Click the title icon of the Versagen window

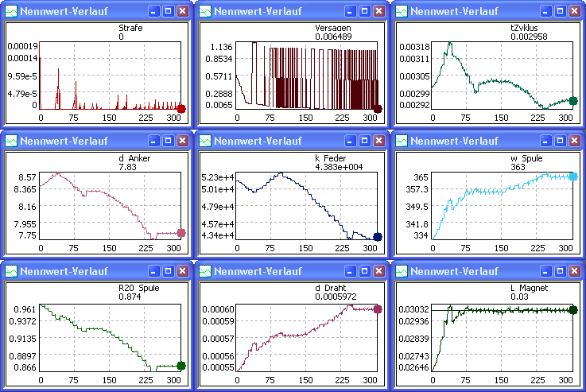pos(206,11)
